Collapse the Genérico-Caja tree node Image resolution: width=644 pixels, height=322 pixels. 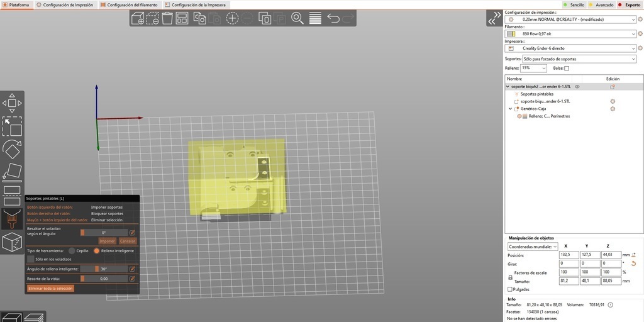coord(511,109)
